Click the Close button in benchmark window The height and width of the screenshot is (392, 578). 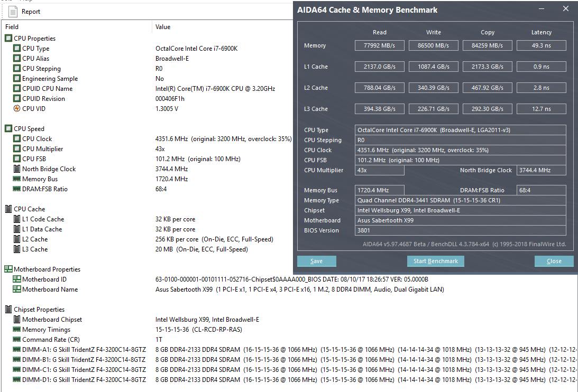pyautogui.click(x=554, y=261)
